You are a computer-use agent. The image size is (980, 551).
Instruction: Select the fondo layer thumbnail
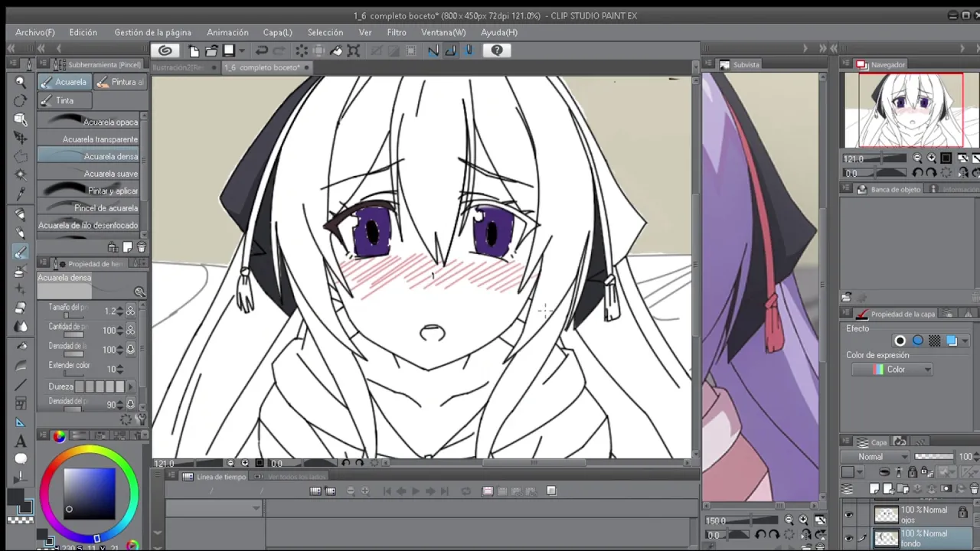[886, 538]
